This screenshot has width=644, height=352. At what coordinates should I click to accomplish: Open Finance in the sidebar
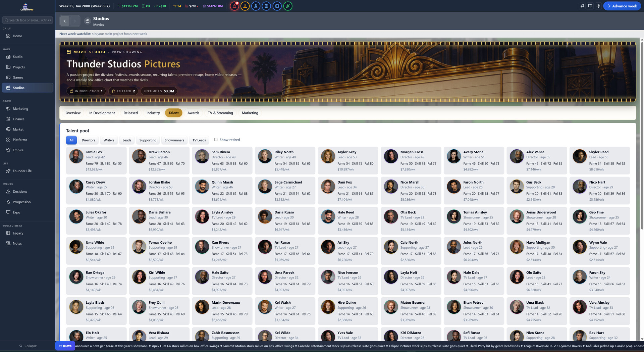(28, 119)
